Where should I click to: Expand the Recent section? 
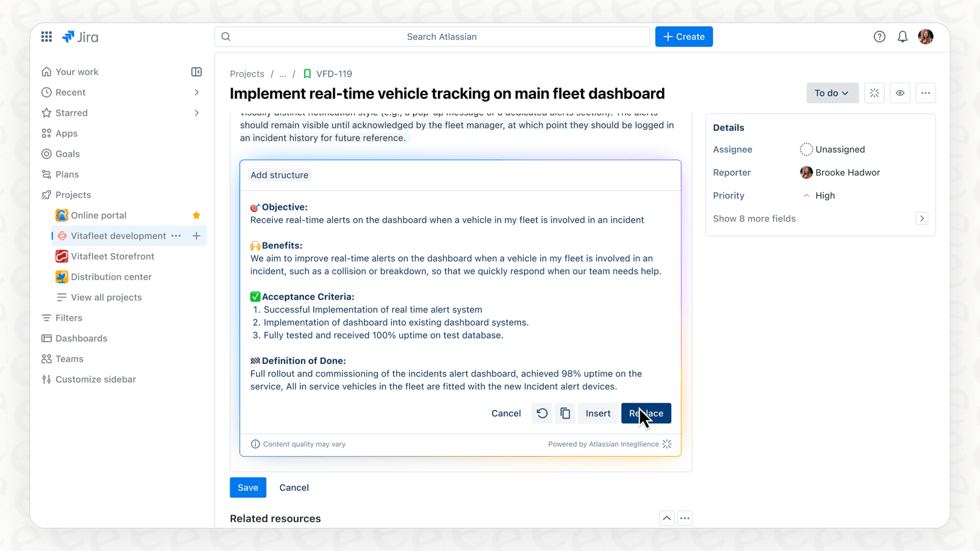197,92
